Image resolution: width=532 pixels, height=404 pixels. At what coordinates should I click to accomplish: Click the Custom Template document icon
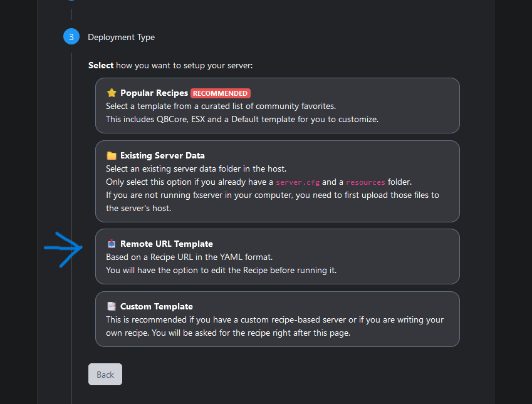click(112, 306)
